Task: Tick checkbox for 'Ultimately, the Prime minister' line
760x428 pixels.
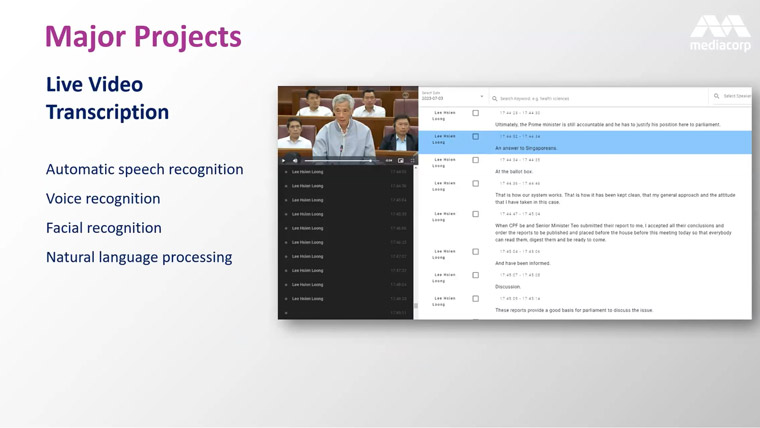Action: 475,113
